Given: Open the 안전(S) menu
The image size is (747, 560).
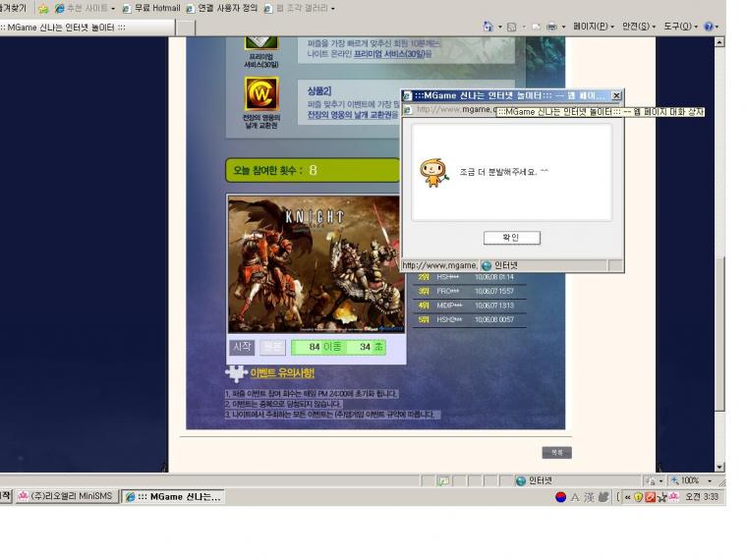Looking at the screenshot, I should click(x=639, y=27).
